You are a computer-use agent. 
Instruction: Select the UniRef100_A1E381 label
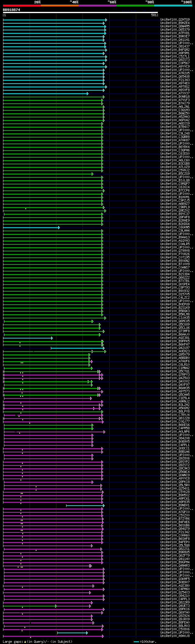(175, 338)
